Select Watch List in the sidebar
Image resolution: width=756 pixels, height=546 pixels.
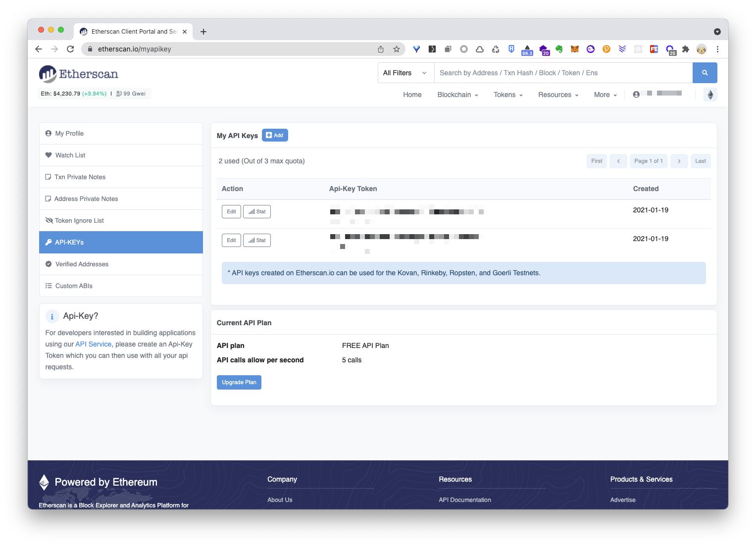[70, 155]
